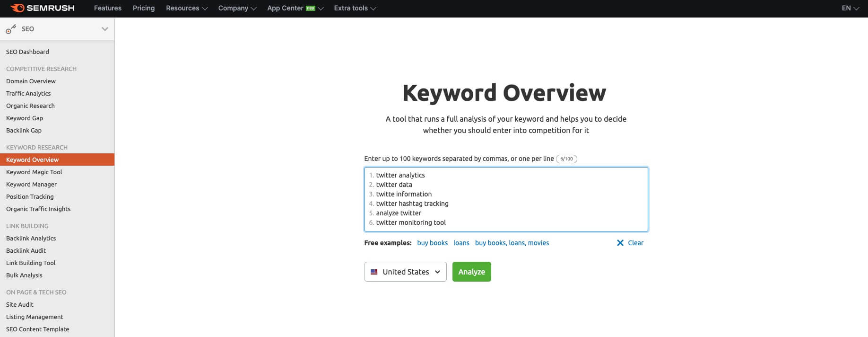Click 'buy books, loans, movies' example
This screenshot has height=337, width=868.
(512, 243)
